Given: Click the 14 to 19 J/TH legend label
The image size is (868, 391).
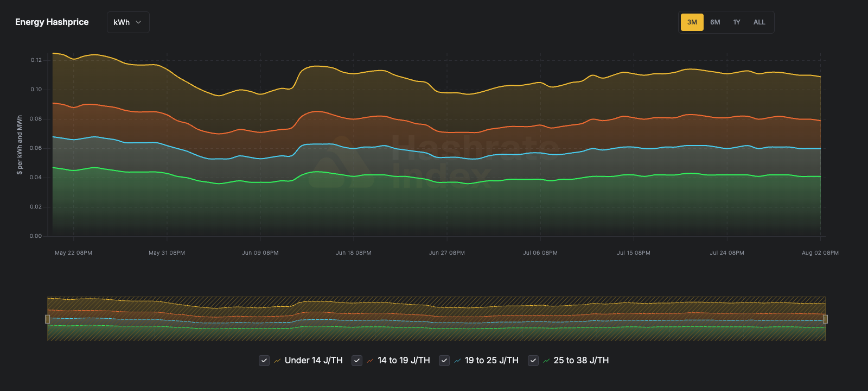Looking at the screenshot, I should click(x=404, y=361).
